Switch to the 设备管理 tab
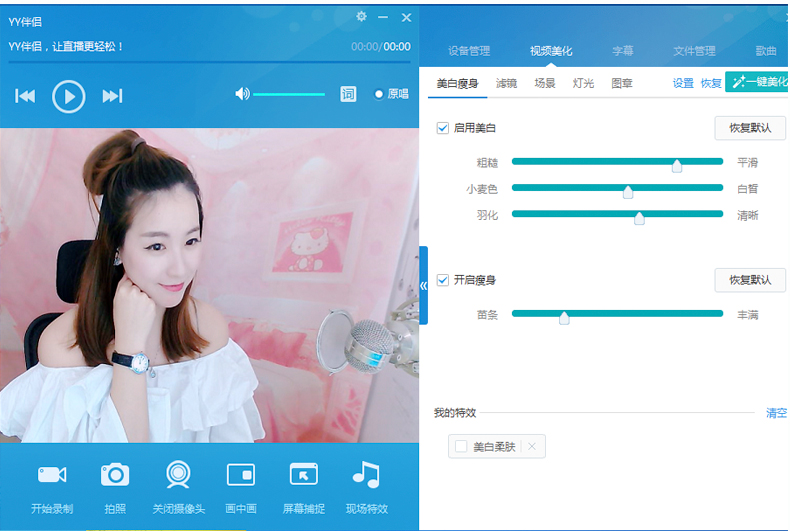 pyautogui.click(x=469, y=51)
